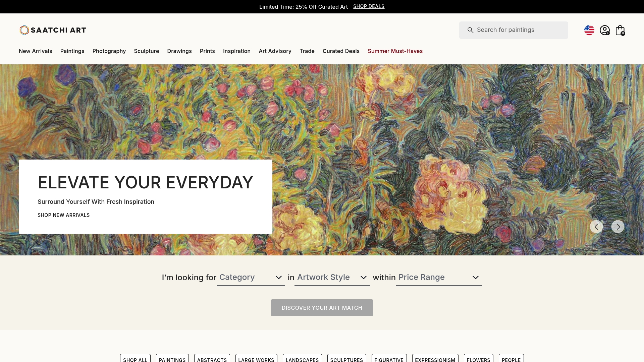Click the search magnifier icon
The image size is (644, 362).
coord(471,30)
